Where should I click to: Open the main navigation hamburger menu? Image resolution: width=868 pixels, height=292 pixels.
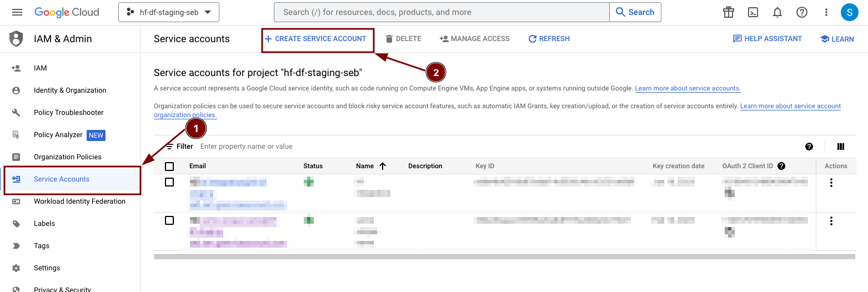(17, 12)
